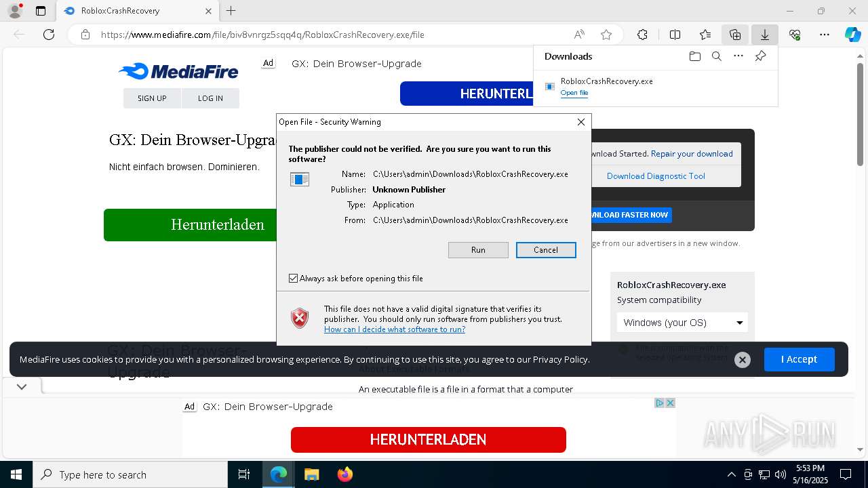Image resolution: width=868 pixels, height=488 pixels.
Task: Open a new browser tab
Action: point(231,11)
